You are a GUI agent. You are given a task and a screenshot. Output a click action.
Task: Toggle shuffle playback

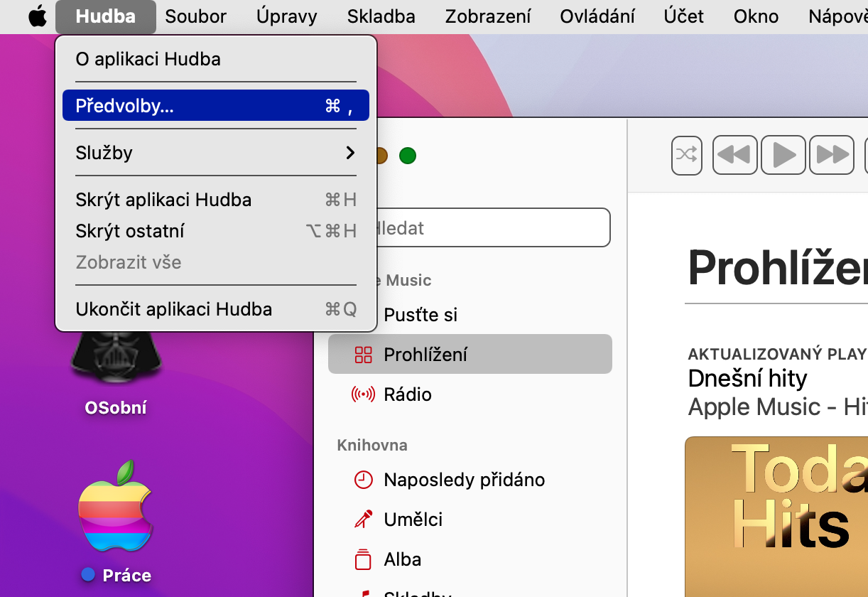tap(686, 155)
